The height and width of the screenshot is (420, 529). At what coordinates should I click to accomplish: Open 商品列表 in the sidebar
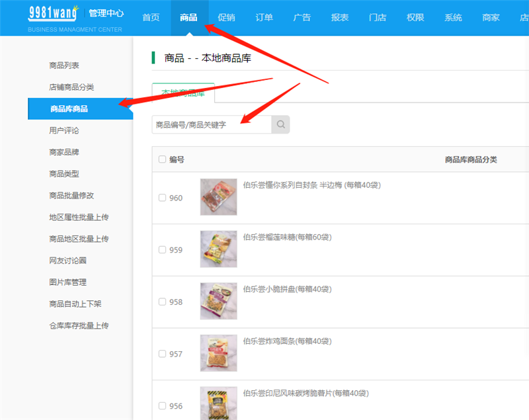(64, 65)
